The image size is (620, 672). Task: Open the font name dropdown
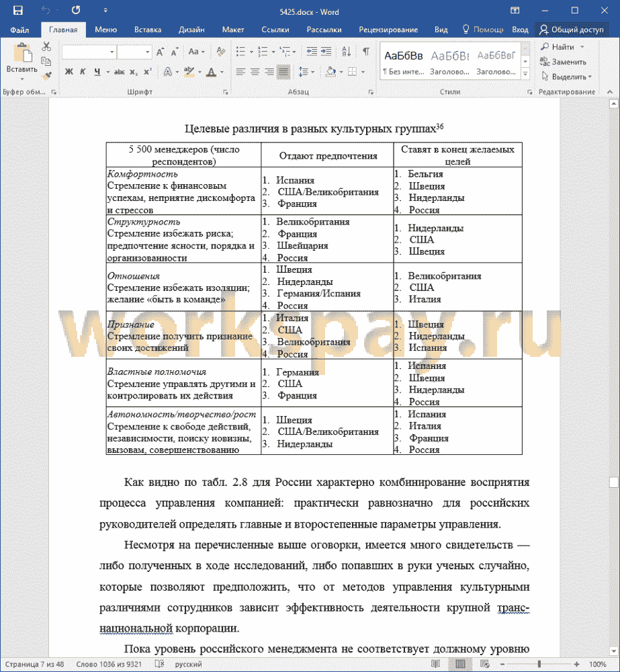[x=112, y=52]
